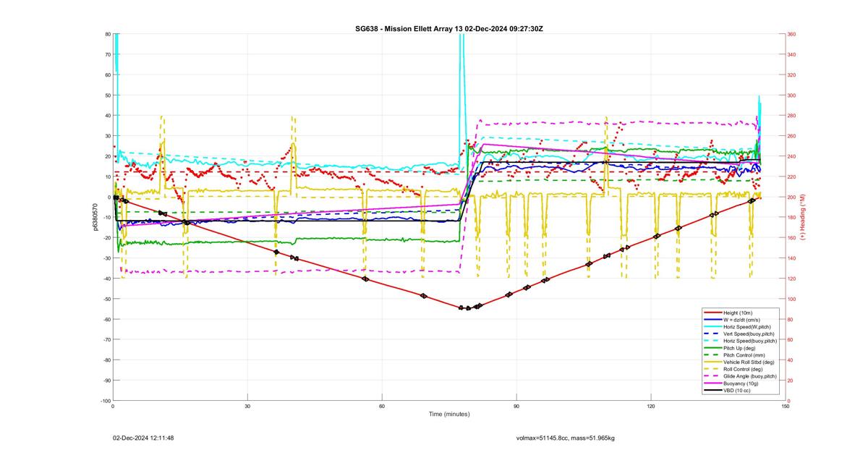Viewport: 868px width, 450px height.
Task: Click the heading axis tick label 100
Action: pyautogui.click(x=791, y=299)
